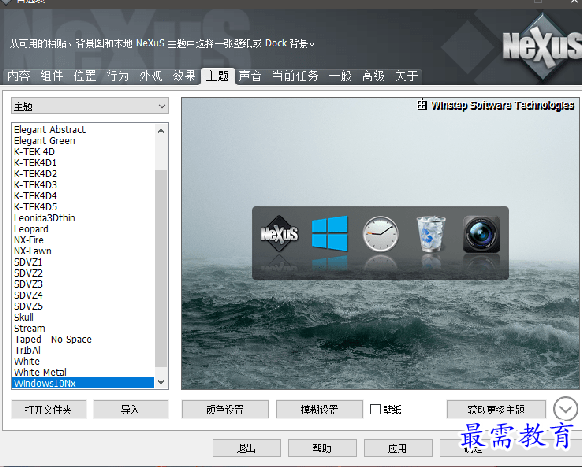Select the K-TEK4D4 theme
Image resolution: width=582 pixels, height=467 pixels.
83,196
